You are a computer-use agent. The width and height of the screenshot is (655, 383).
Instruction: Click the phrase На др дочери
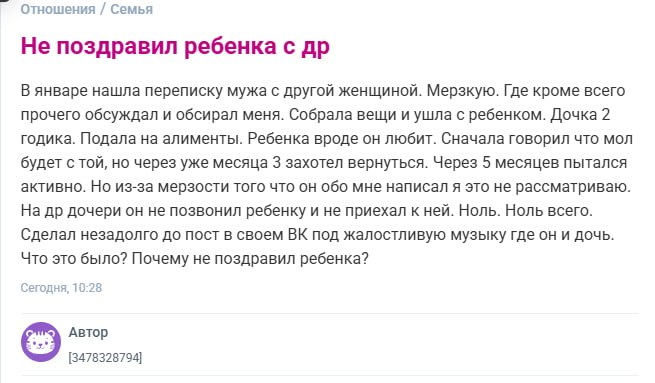pyautogui.click(x=71, y=211)
